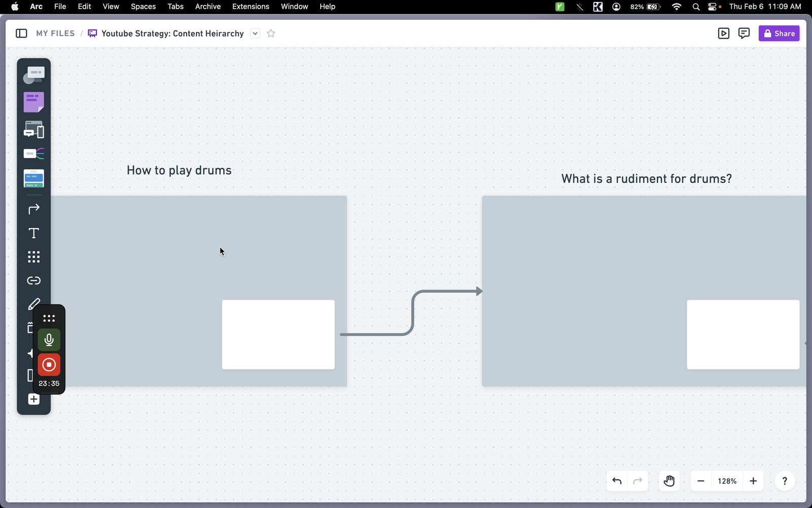Redo the last undone action
This screenshot has width=812, height=508.
pyautogui.click(x=638, y=481)
